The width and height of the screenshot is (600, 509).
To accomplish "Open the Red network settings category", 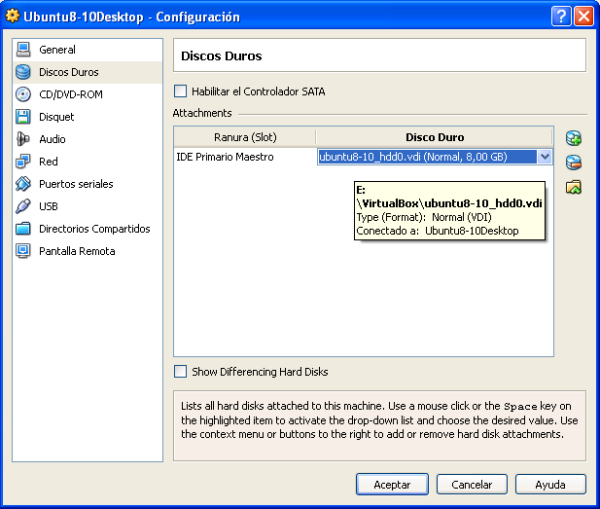I will click(48, 162).
